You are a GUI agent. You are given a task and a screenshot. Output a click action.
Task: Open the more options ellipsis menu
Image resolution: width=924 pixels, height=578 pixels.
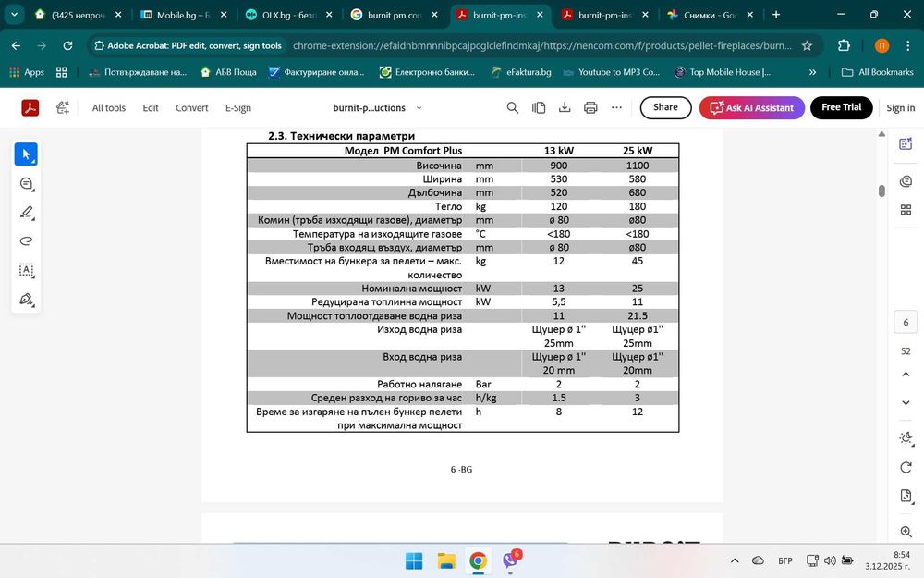pyautogui.click(x=616, y=107)
